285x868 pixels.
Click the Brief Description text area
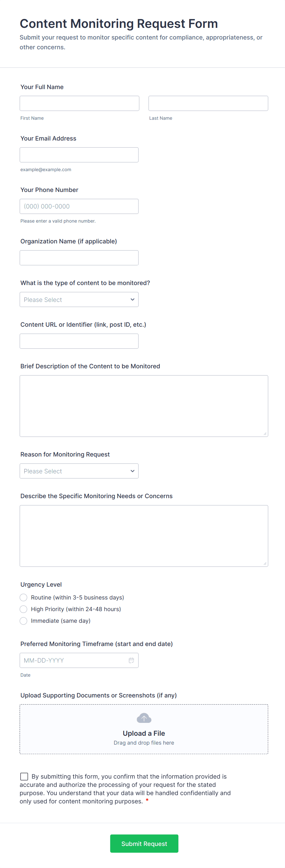(144, 406)
